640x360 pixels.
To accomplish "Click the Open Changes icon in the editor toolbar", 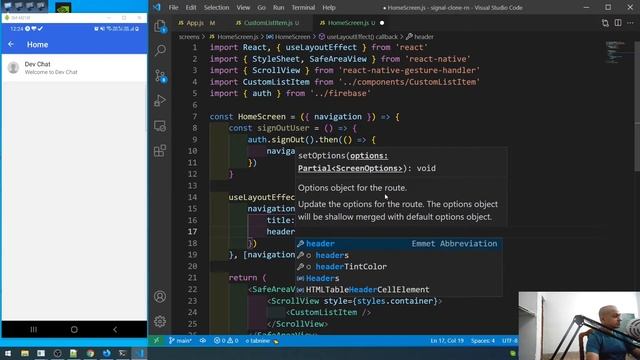I will click(605, 23).
